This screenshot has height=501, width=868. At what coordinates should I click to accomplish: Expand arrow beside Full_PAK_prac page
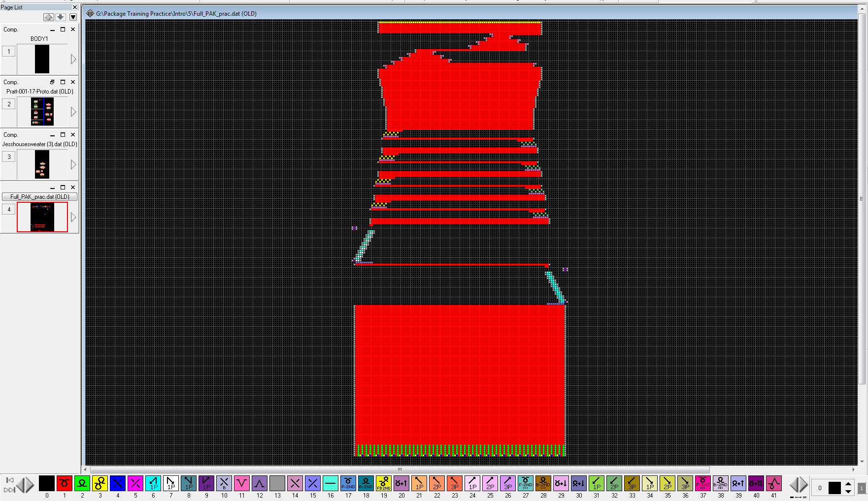point(73,217)
